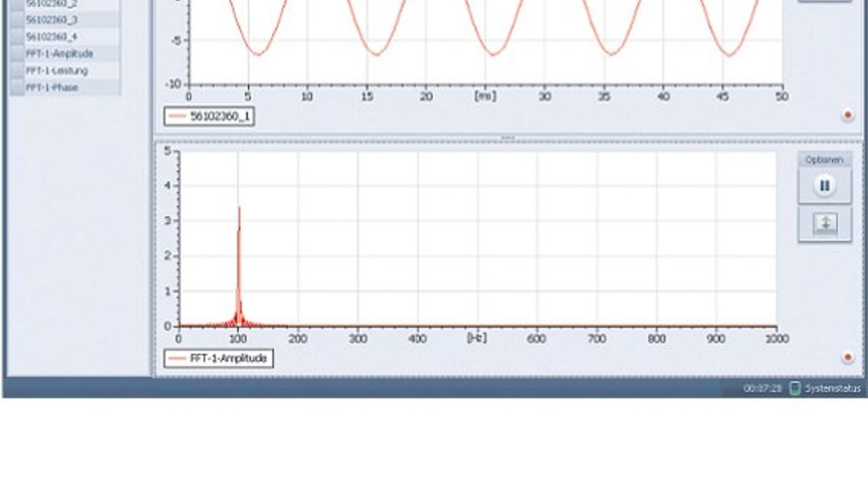Toggle the color box beside FFT-1-Leistung

point(17,70)
